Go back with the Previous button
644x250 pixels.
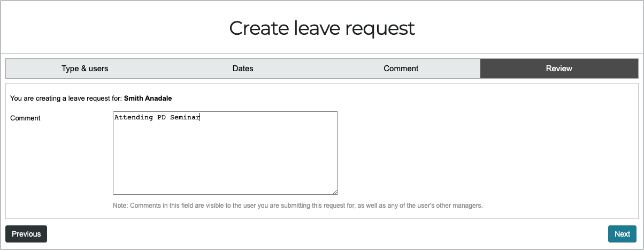tap(26, 234)
